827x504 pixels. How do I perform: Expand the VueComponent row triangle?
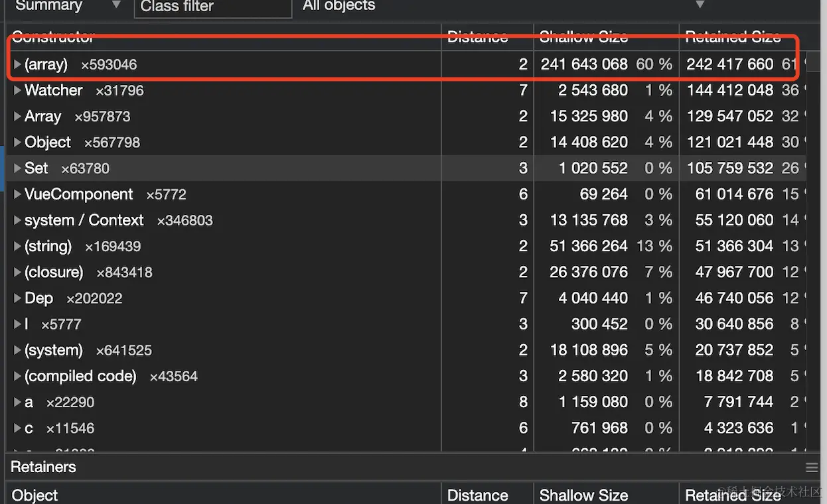pos(17,194)
